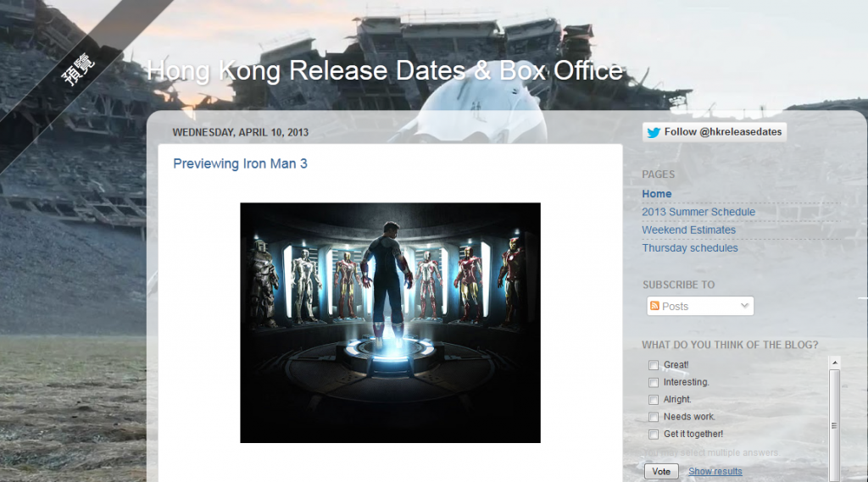The image size is (868, 482).
Task: Open the 'Previewing Iron Man 3' post title
Action: [240, 163]
